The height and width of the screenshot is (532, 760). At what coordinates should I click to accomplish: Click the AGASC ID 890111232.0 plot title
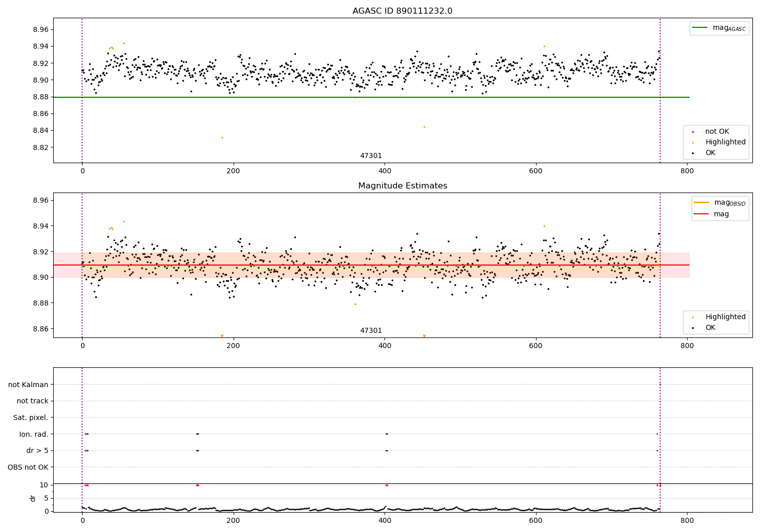[x=402, y=11]
